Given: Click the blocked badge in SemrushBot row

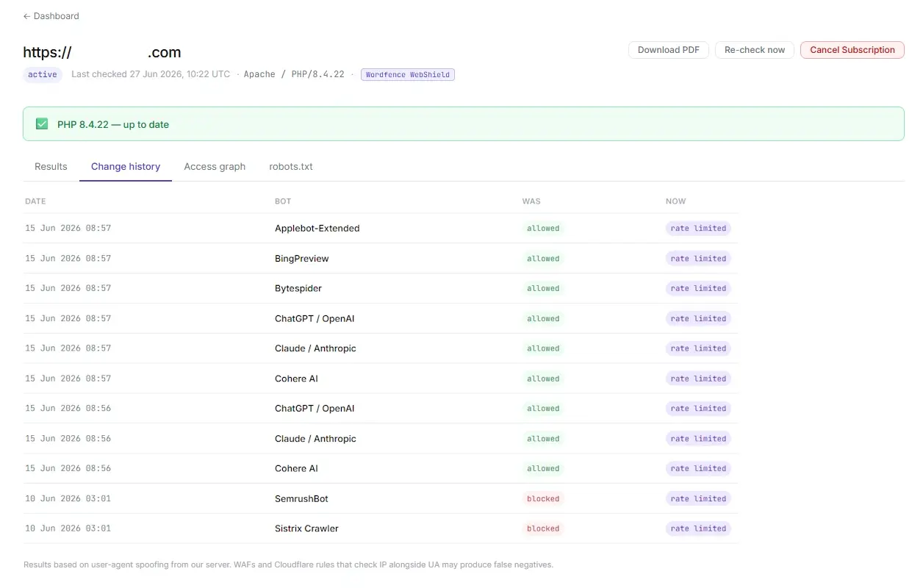Looking at the screenshot, I should point(543,498).
